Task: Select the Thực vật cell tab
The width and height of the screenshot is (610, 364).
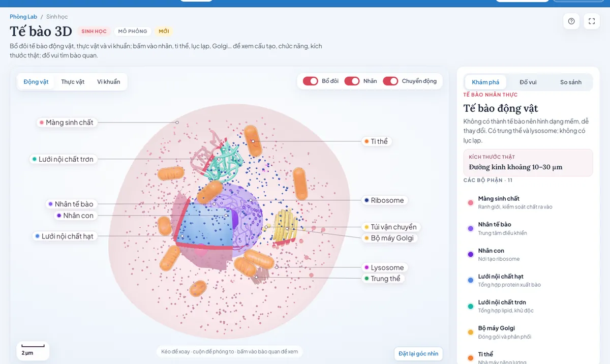Action: click(x=73, y=82)
